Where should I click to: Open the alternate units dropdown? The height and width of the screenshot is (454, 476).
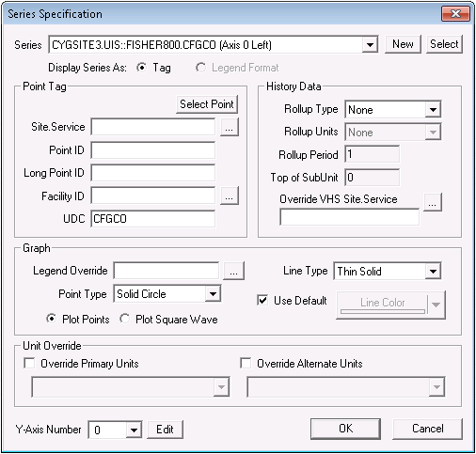click(436, 387)
